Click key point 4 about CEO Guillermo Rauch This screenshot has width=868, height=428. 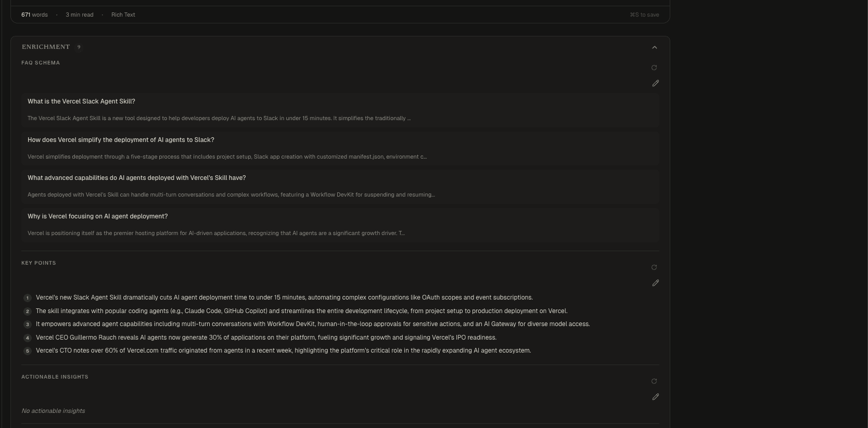(265, 338)
